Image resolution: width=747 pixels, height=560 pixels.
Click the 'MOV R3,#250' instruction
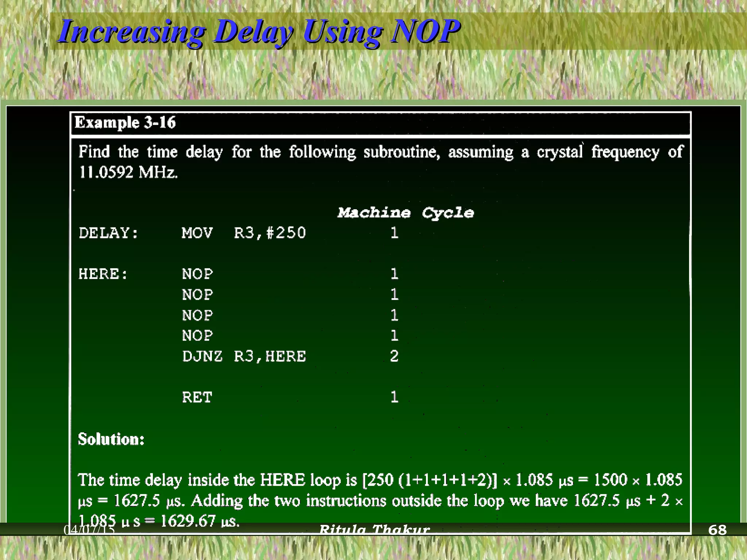244,233
